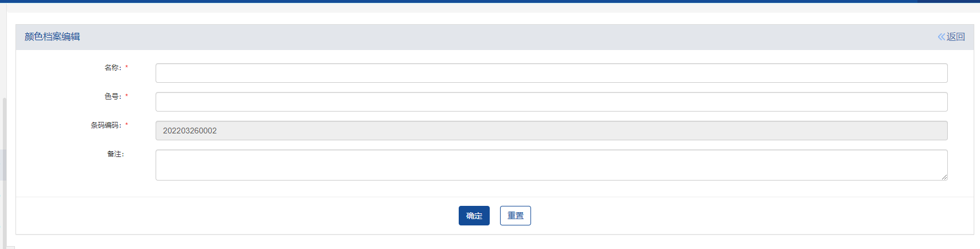The width and height of the screenshot is (980, 249).
Task: Click the 名称 field label
Action: [112, 68]
